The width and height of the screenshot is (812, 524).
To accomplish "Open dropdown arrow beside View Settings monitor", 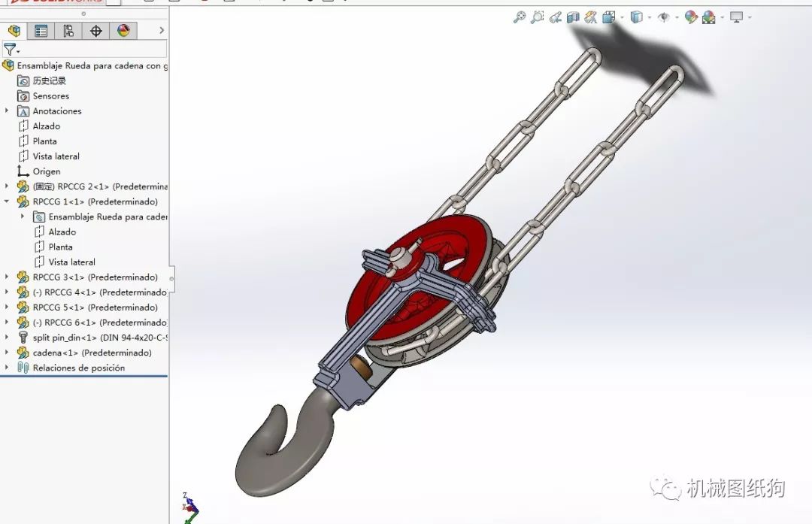I will (x=750, y=17).
